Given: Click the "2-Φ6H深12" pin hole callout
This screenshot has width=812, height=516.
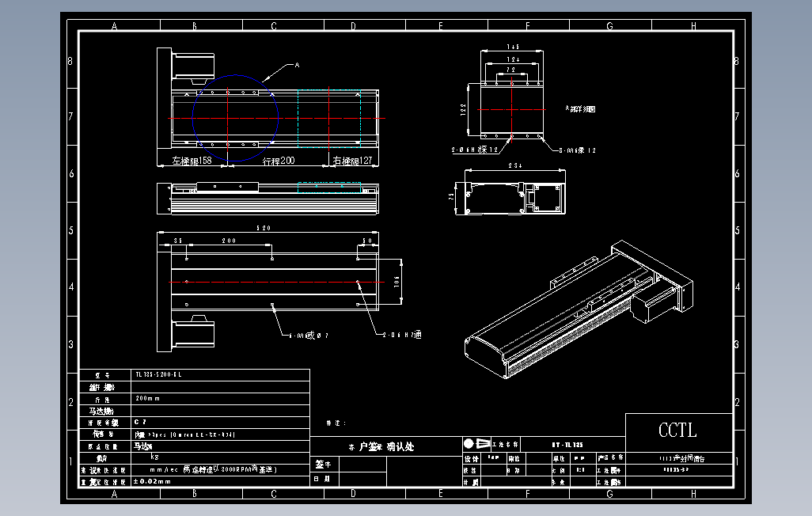Looking at the screenshot, I should [x=474, y=150].
